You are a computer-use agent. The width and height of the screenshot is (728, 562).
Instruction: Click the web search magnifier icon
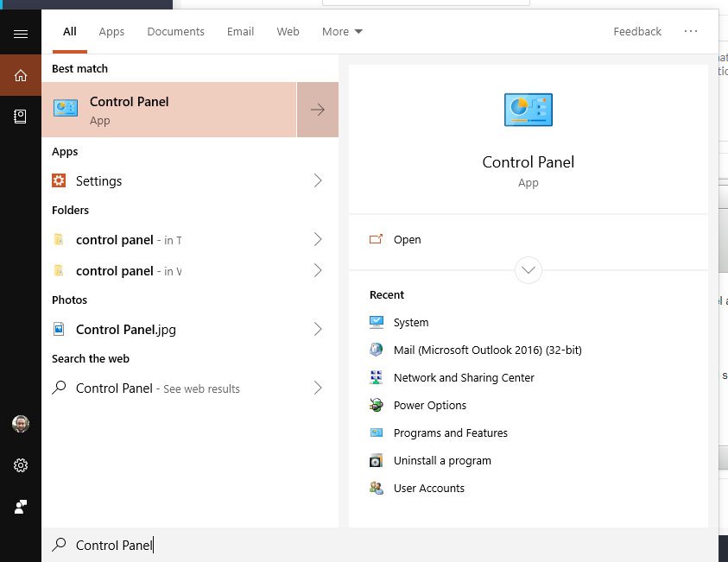59,388
